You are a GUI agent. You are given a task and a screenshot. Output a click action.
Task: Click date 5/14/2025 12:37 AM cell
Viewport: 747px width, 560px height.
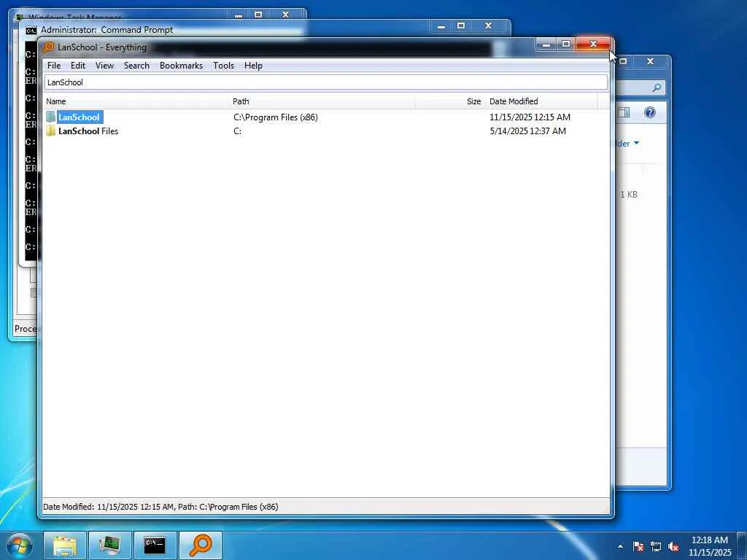point(528,131)
